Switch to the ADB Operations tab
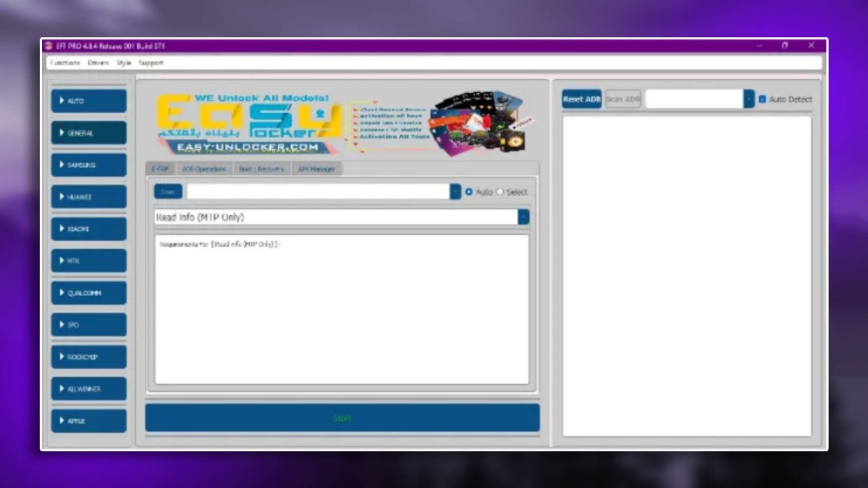 [x=204, y=169]
